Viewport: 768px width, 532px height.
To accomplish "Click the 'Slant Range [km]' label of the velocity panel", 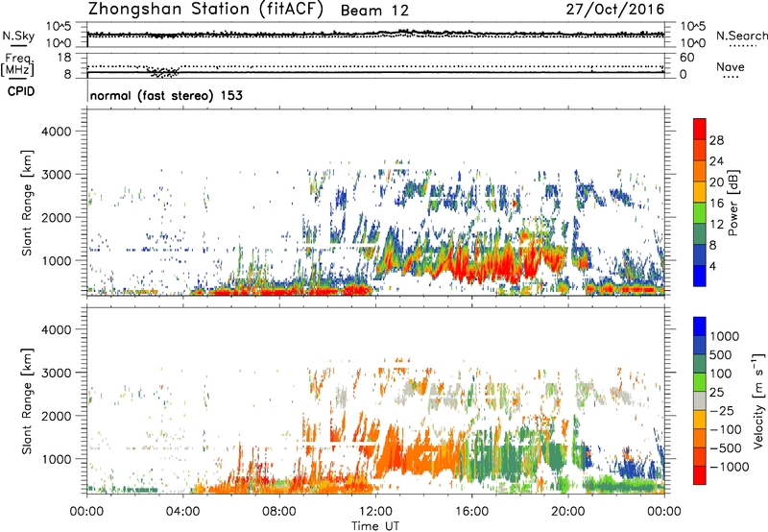I will click(x=27, y=401).
